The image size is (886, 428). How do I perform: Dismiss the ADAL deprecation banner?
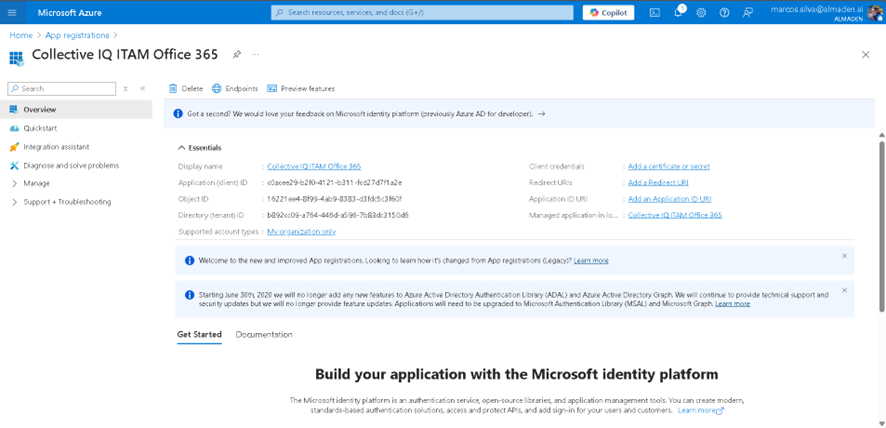point(844,290)
